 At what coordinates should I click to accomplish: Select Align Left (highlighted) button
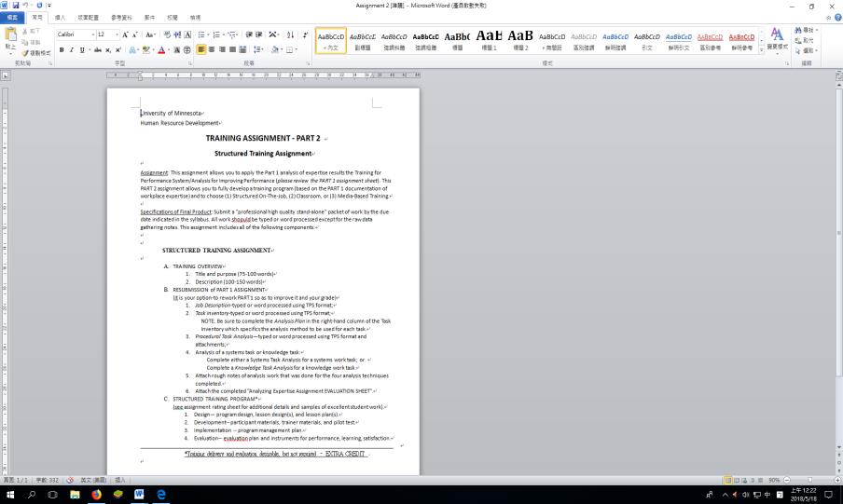(201, 50)
